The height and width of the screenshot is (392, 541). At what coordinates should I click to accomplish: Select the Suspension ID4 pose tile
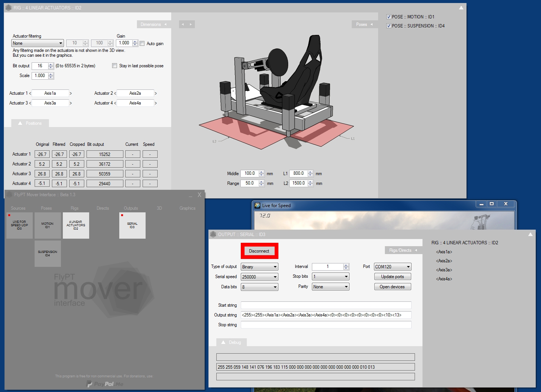tap(48, 254)
